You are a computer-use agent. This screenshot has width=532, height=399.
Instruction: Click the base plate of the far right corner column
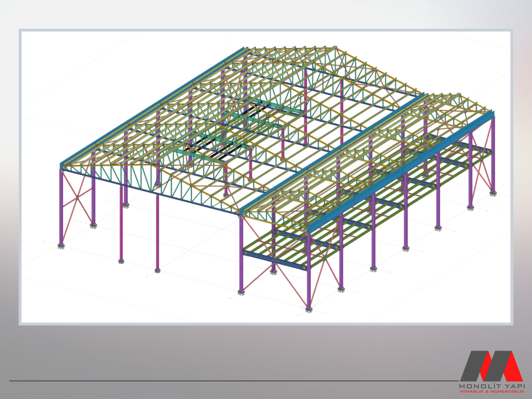pyautogui.click(x=493, y=193)
